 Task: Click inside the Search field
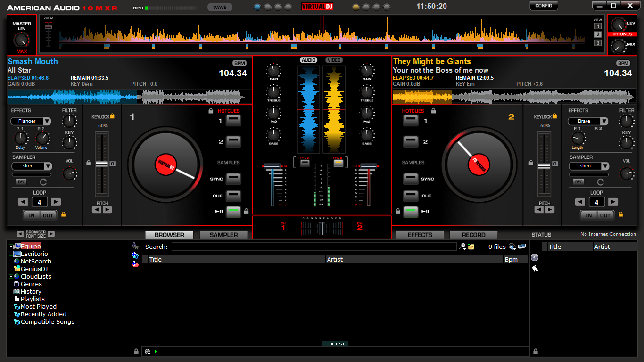click(x=314, y=247)
